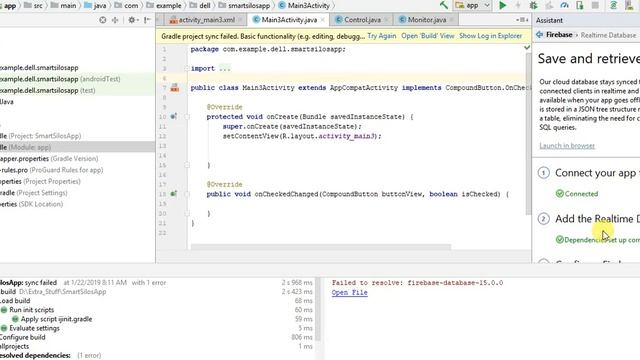The height and width of the screenshot is (360, 640).
Task: Click the example breadcrumb folder
Action: point(164,5)
